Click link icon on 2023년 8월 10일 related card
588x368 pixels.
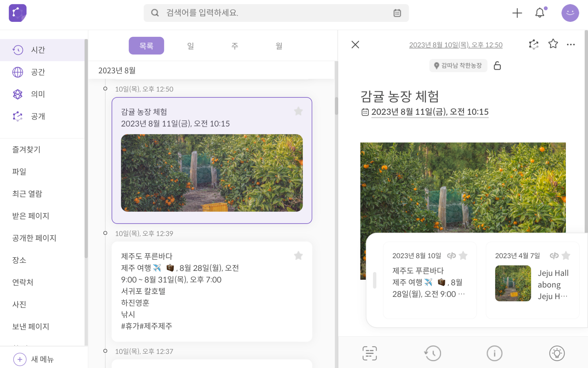click(451, 256)
